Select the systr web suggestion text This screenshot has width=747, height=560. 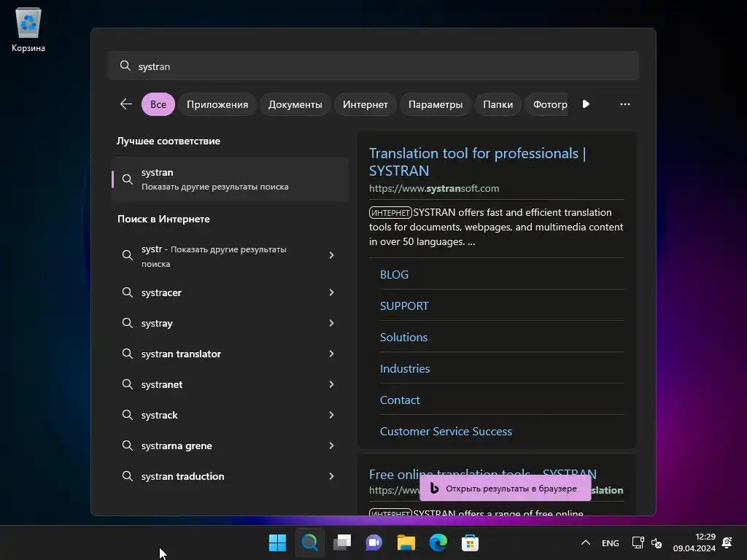tap(214, 256)
